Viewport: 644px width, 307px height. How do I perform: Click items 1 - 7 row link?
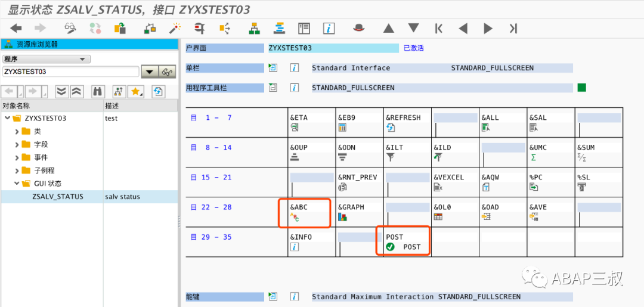tap(212, 118)
